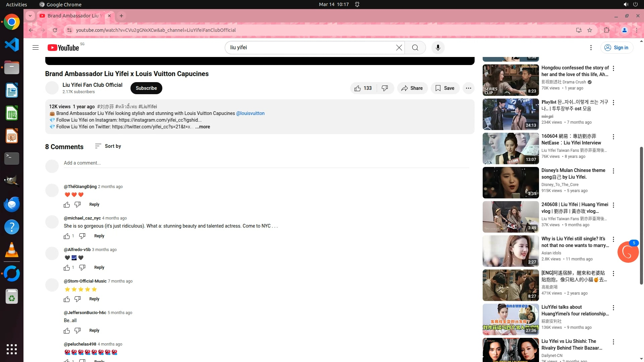Viewport: 644px width, 362px height.
Task: Bookmark this page with star icon
Action: coord(590,30)
